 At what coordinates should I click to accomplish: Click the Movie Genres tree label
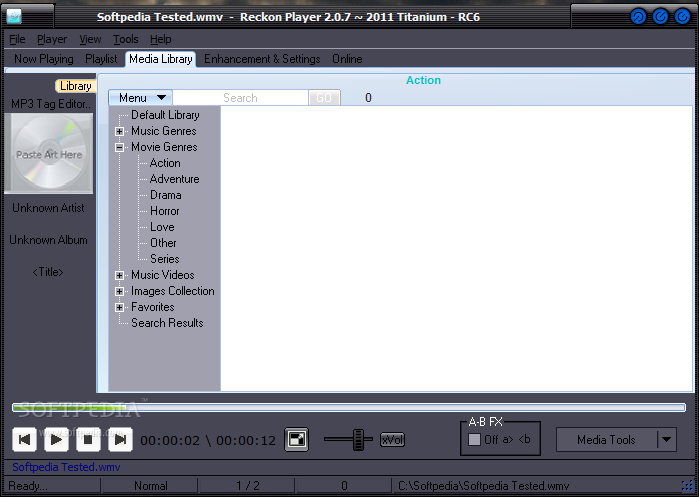tap(164, 147)
